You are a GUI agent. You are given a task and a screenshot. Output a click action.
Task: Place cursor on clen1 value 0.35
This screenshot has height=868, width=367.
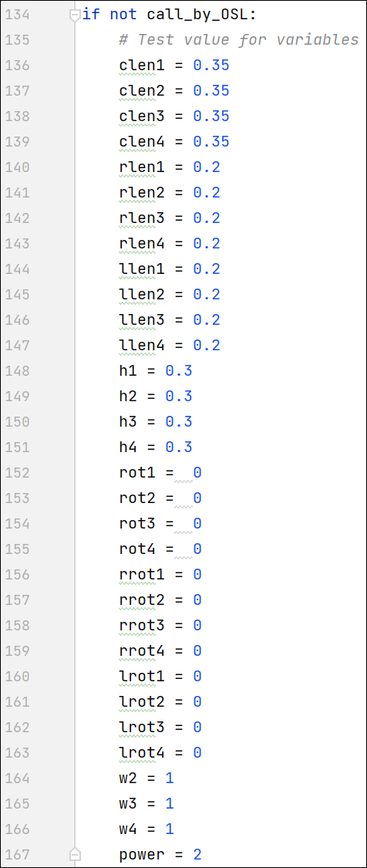[x=211, y=66]
